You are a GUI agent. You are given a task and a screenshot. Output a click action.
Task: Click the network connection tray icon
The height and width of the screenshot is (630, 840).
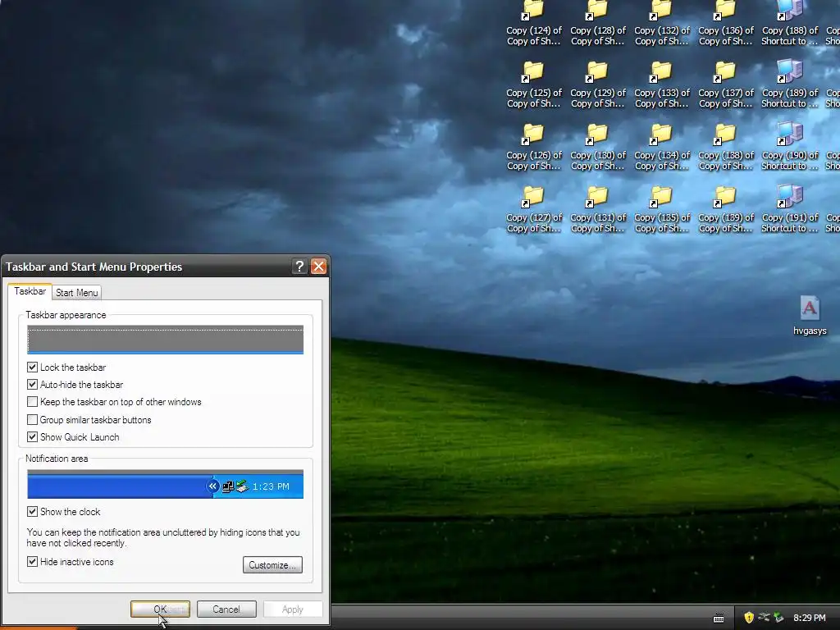click(764, 618)
